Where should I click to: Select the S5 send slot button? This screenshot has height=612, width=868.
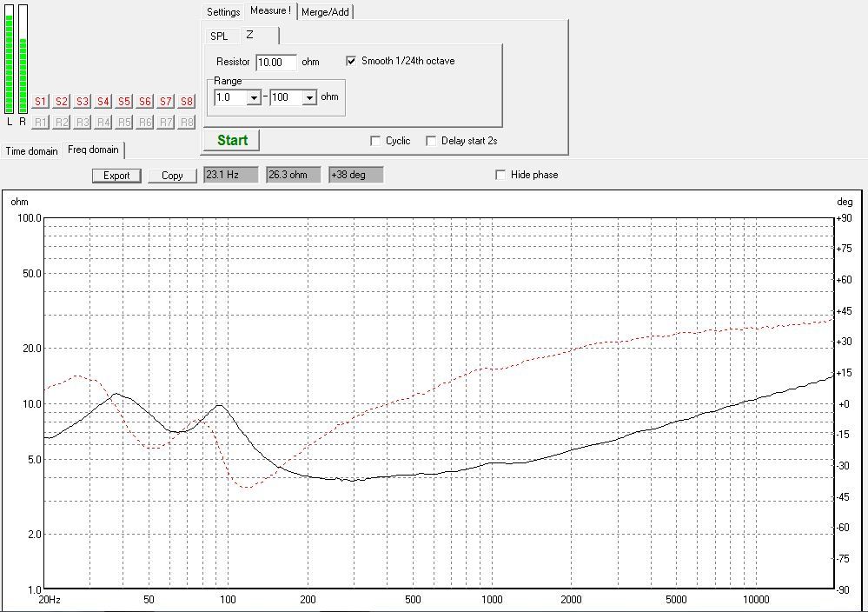tap(124, 102)
